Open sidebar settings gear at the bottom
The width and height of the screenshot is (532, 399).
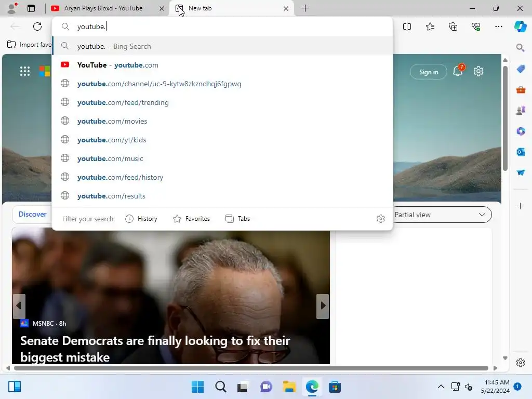520,362
